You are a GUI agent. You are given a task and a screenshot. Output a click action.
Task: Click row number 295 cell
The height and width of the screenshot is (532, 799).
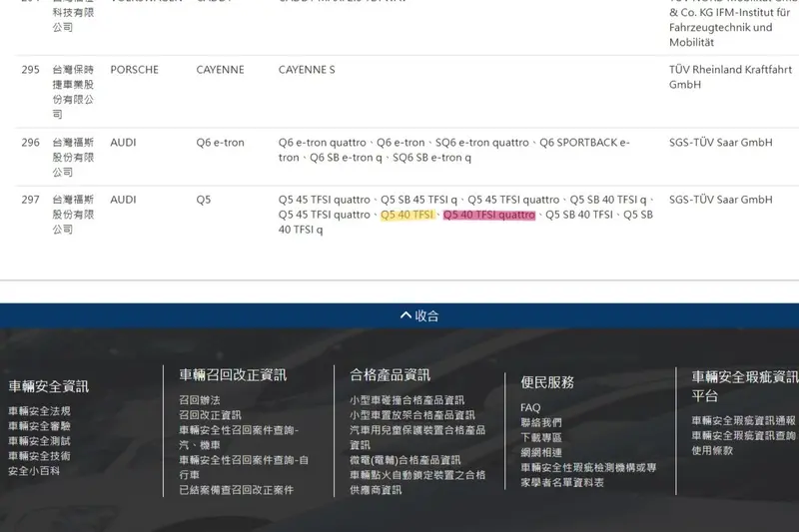(x=31, y=70)
